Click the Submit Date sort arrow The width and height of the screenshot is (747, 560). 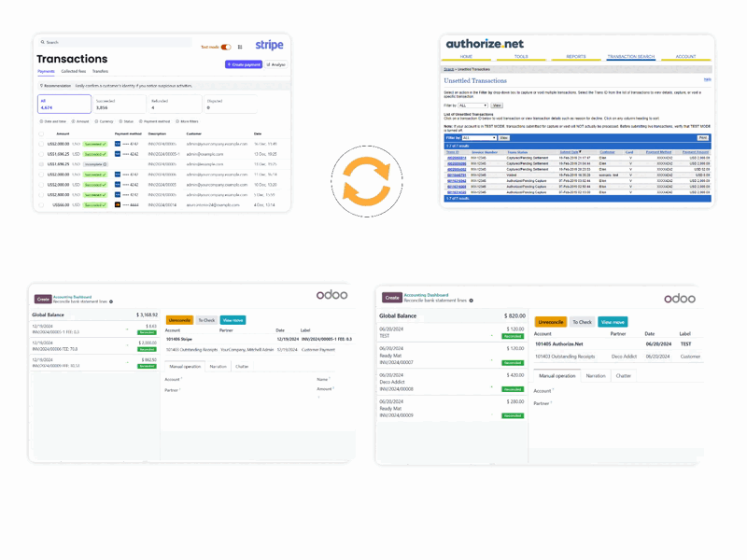580,152
